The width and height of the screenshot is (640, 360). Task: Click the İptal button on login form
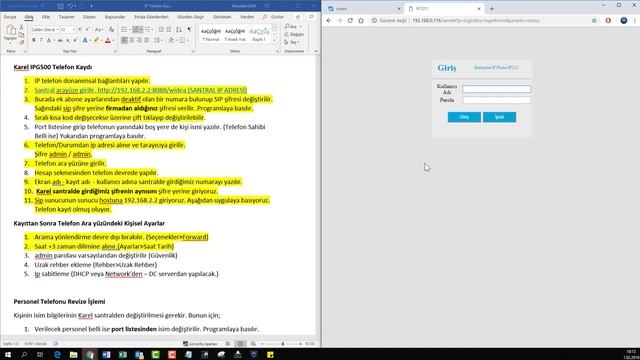pos(499,117)
